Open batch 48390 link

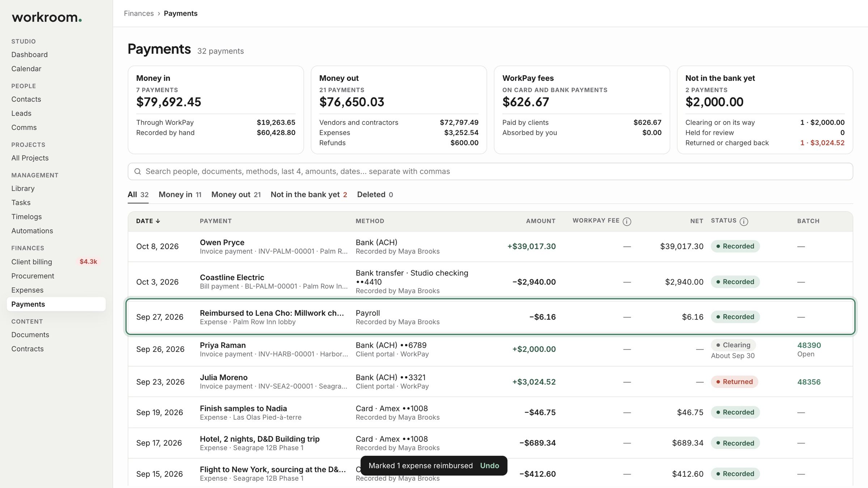pos(809,345)
